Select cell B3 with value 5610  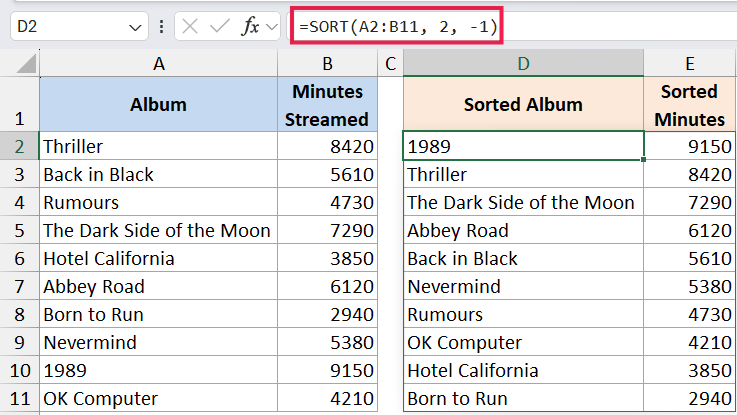(328, 174)
